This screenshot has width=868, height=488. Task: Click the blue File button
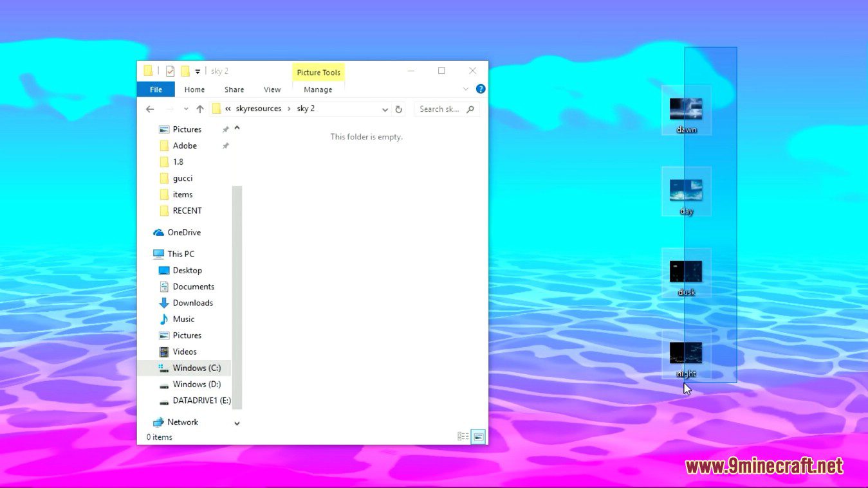tap(156, 90)
